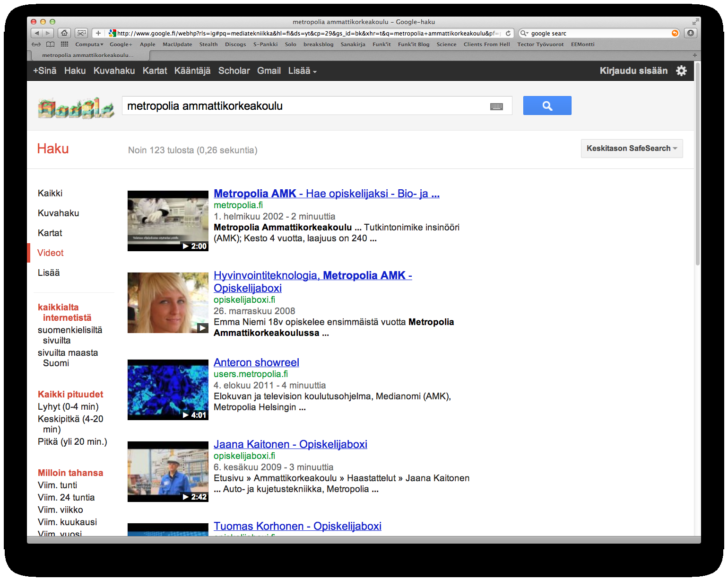Click the blue magnifier search button
The image size is (728, 581).
coord(547,106)
